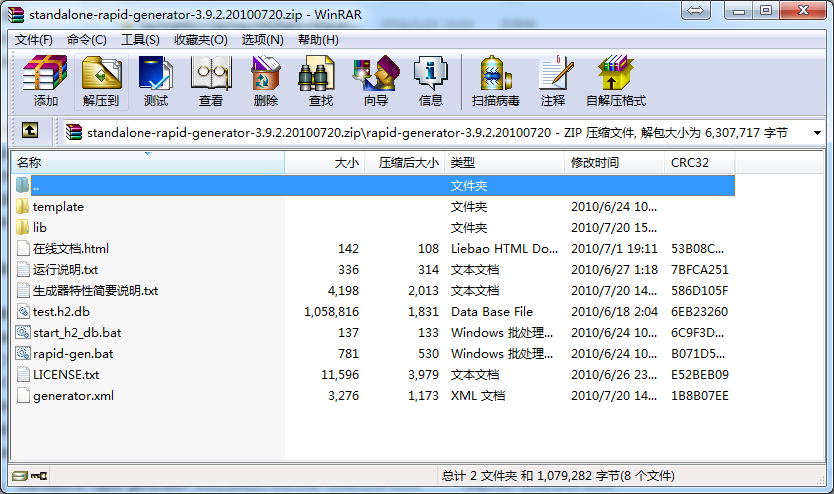Click the 'Data Base File' type cell

(x=492, y=312)
